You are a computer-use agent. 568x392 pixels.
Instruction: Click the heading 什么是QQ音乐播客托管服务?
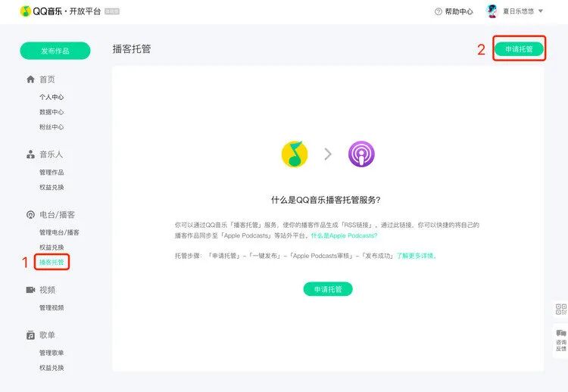click(x=326, y=201)
